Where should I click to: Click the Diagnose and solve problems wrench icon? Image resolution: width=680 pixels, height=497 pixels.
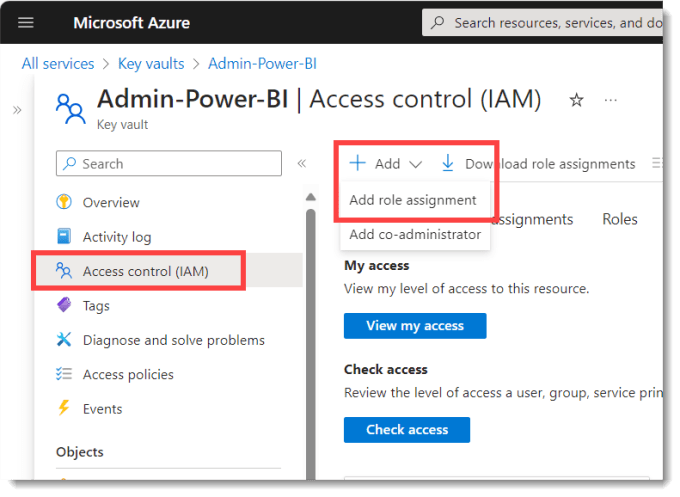[x=64, y=340]
